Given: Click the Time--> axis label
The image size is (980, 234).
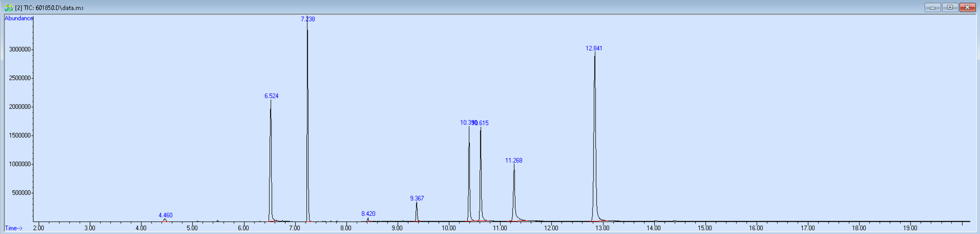Looking at the screenshot, I should click(14, 228).
